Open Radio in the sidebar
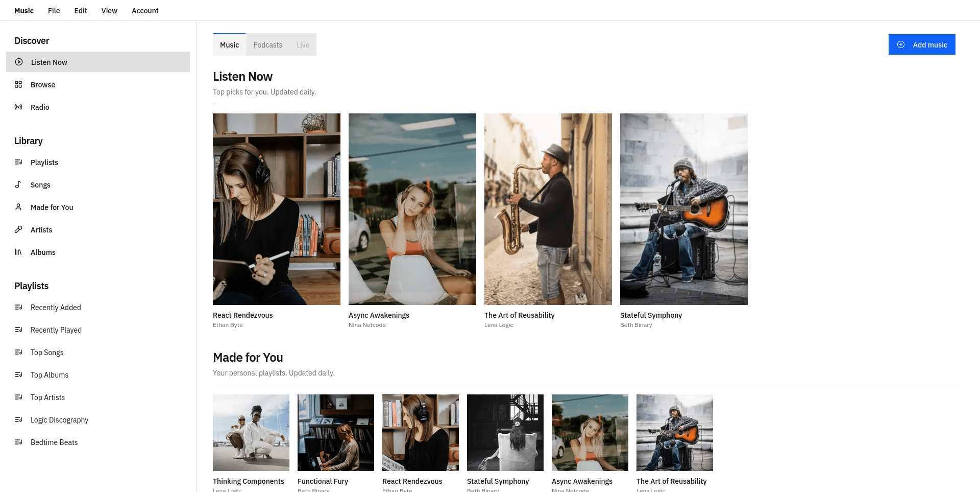The image size is (980, 492). click(98, 107)
